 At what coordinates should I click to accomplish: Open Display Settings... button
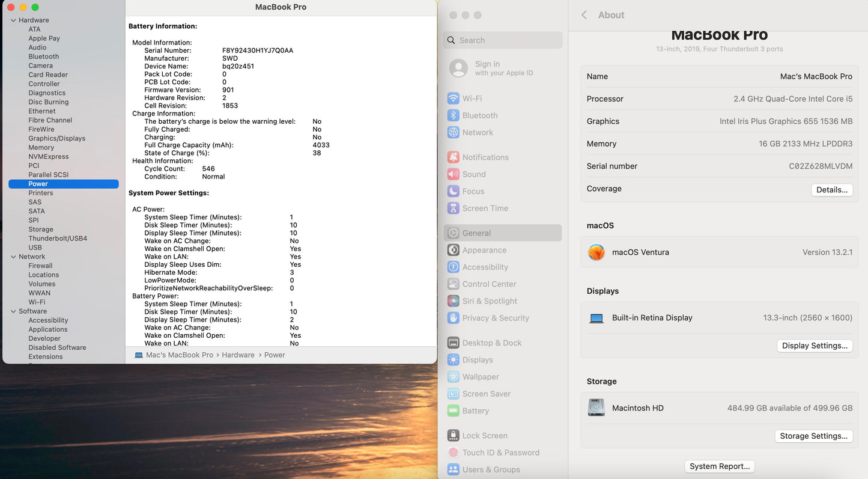(815, 346)
